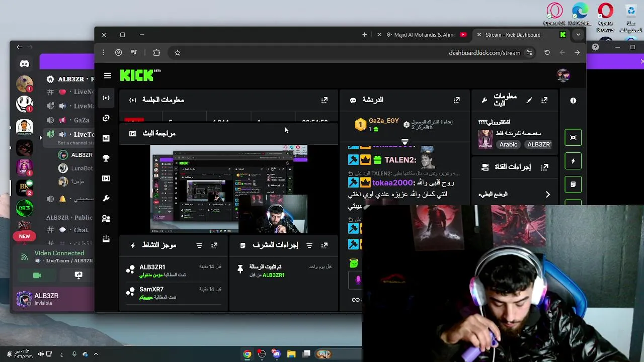Switch to Majid Al Mohandis YouTube tab
The image size is (644, 362).
coord(425,35)
